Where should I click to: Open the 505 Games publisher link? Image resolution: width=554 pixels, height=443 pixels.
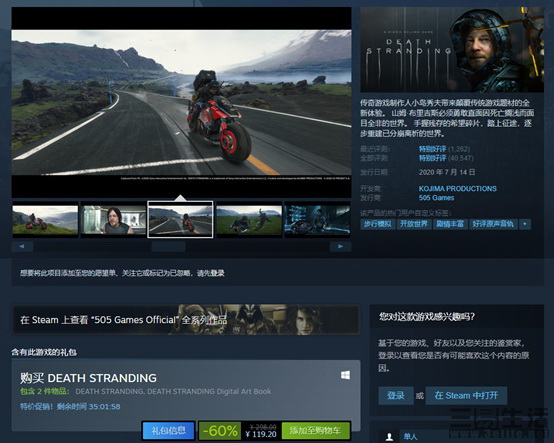pos(436,198)
